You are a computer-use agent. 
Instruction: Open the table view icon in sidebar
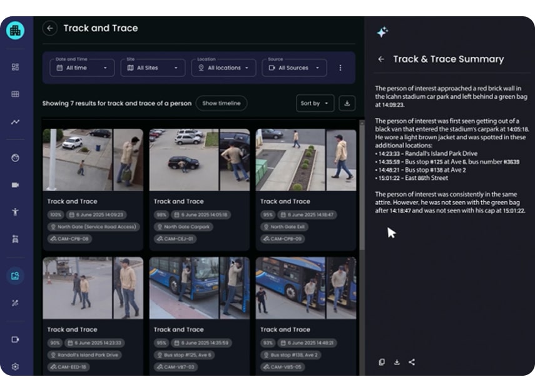(x=15, y=94)
